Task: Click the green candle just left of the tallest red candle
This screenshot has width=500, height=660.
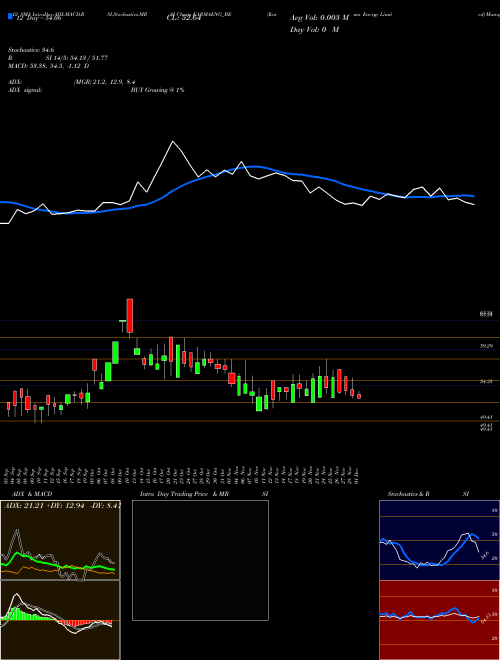Action: [122, 321]
